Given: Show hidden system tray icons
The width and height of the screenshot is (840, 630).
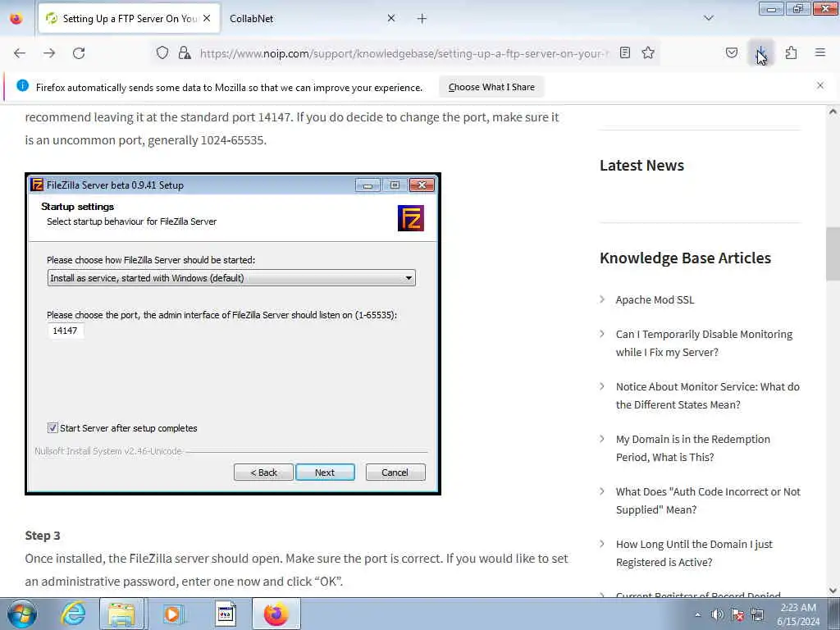Looking at the screenshot, I should point(697,614).
